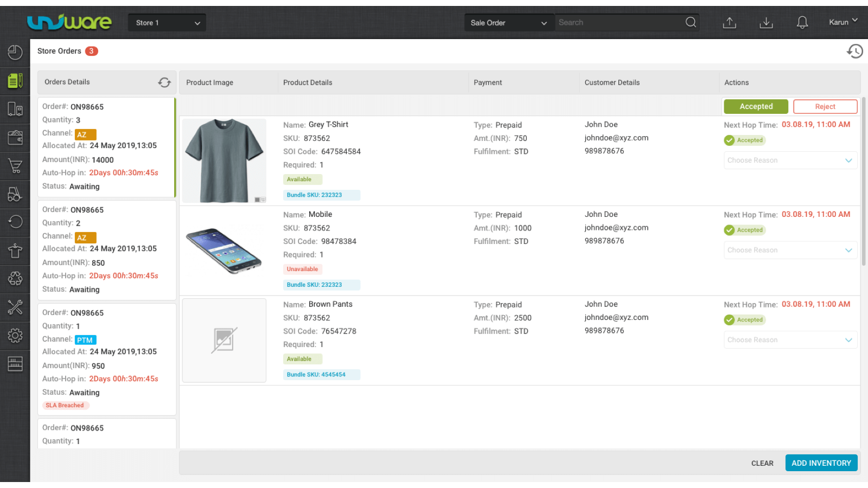Image resolution: width=868 pixels, height=488 pixels.
Task: Select the wallet icon in the sidebar
Action: pyautogui.click(x=15, y=137)
